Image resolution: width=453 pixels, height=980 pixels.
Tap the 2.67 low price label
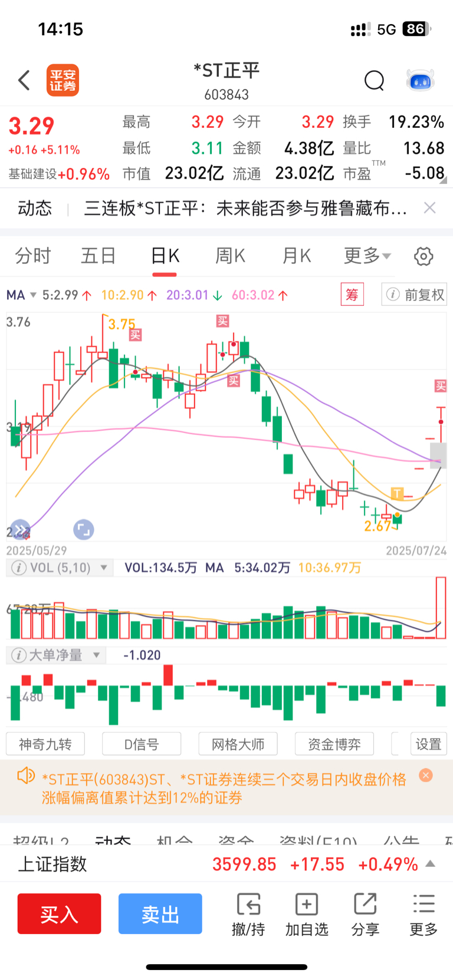click(377, 526)
